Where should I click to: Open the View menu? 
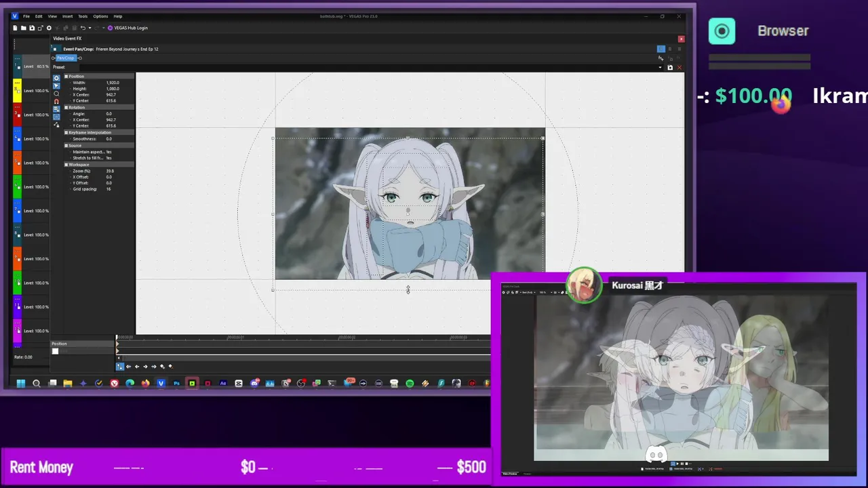(x=52, y=16)
